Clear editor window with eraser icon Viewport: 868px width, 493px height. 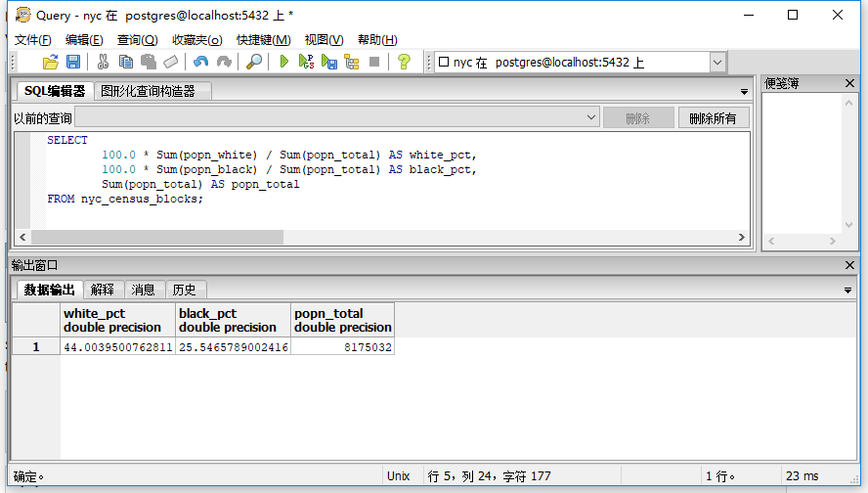[171, 62]
